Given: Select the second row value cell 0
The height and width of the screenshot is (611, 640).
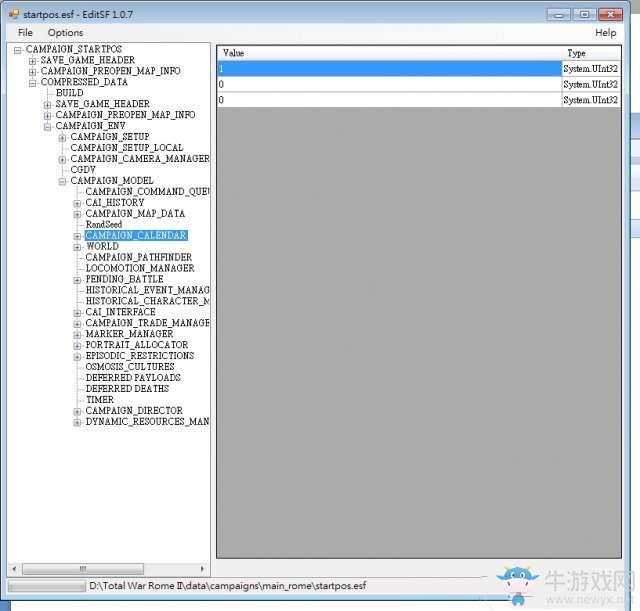Looking at the screenshot, I should [x=390, y=84].
